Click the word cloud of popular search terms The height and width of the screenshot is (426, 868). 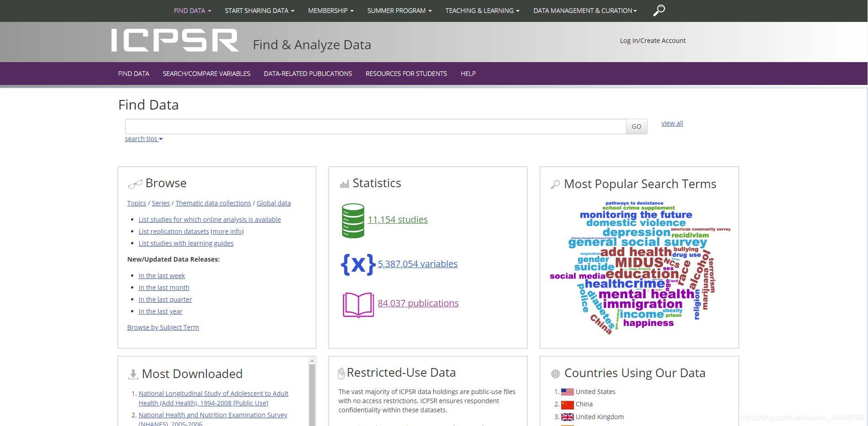[x=639, y=267]
